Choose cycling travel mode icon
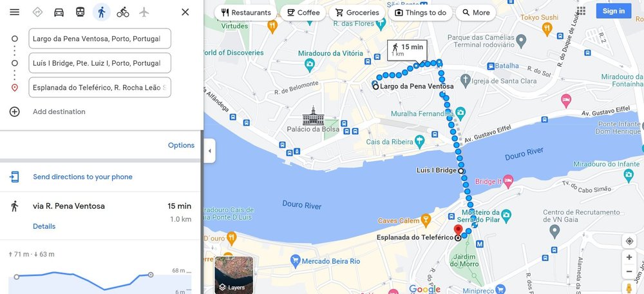This screenshot has height=294, width=644. (x=123, y=12)
